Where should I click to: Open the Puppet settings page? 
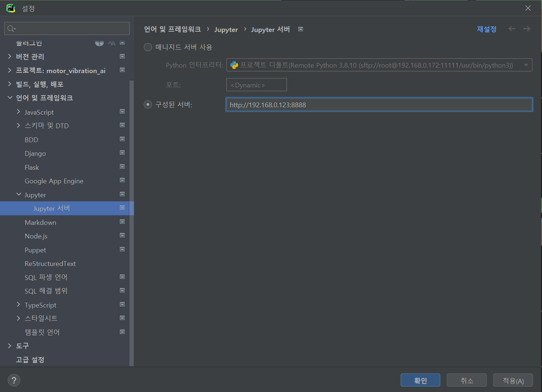pos(35,250)
